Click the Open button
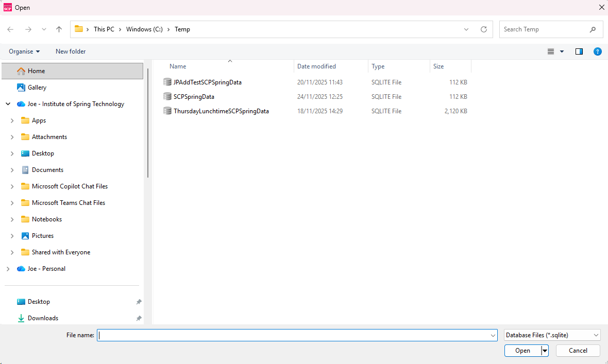608x364 pixels. pos(522,351)
